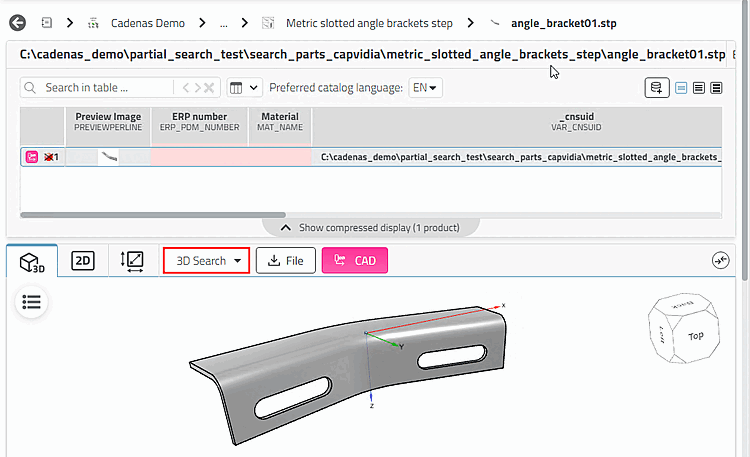This screenshot has width=750, height=457.
Task: Open the table columns selector dropdown
Action: 244,88
